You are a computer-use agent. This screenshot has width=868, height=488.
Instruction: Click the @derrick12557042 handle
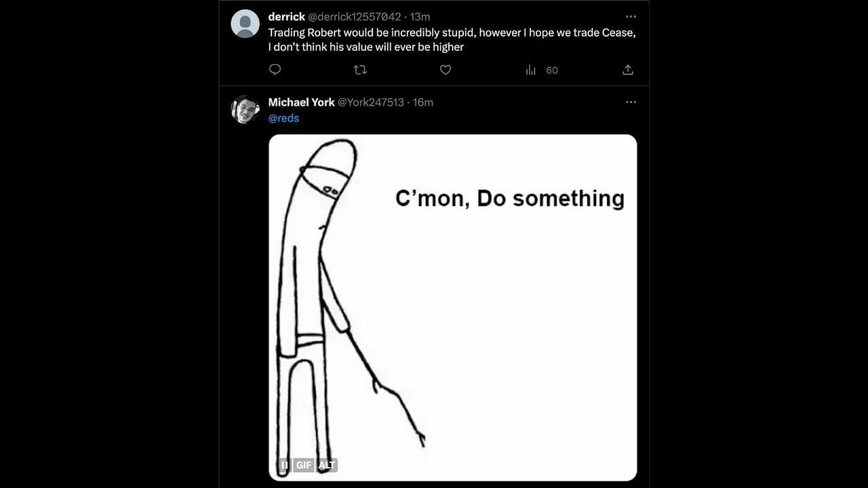tap(355, 16)
